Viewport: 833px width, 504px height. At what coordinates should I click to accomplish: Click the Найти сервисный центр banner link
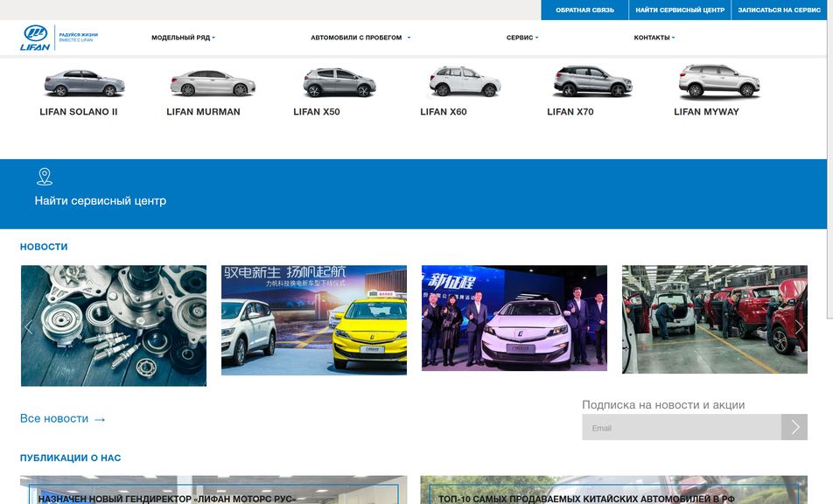101,200
